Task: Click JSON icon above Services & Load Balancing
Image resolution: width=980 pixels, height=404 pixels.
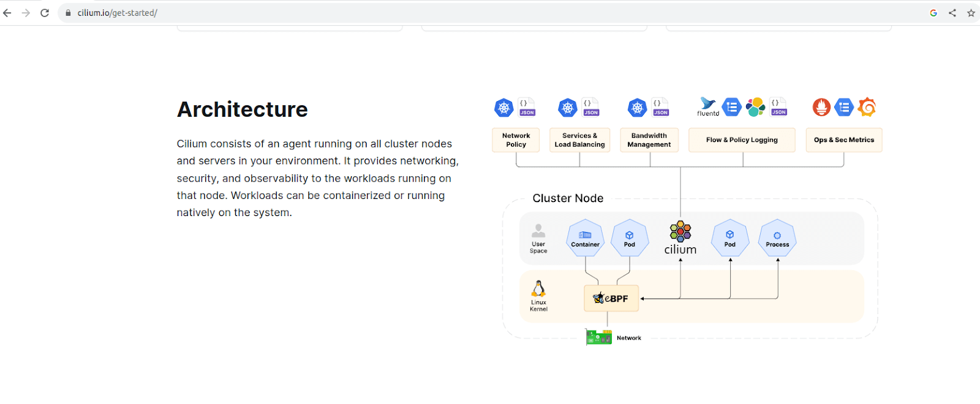Action: [x=590, y=107]
